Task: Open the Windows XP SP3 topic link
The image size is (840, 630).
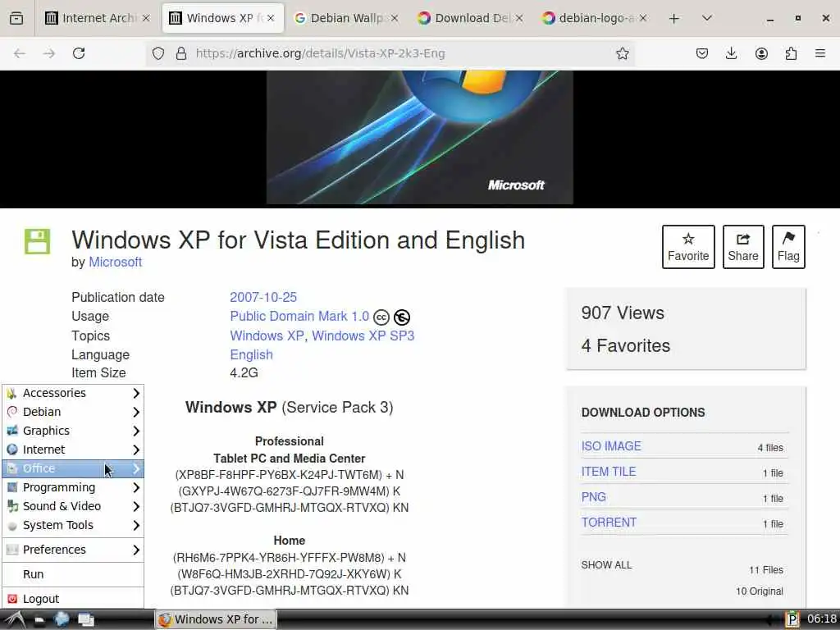Action: 363,336
